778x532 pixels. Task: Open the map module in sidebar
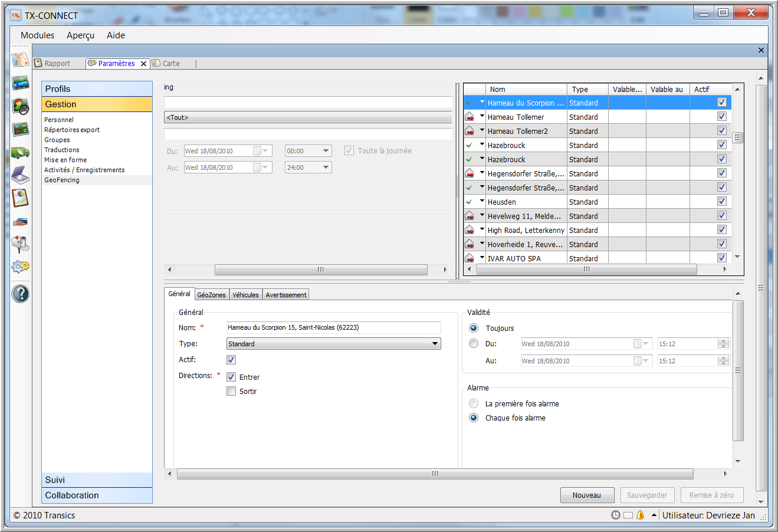point(20,60)
